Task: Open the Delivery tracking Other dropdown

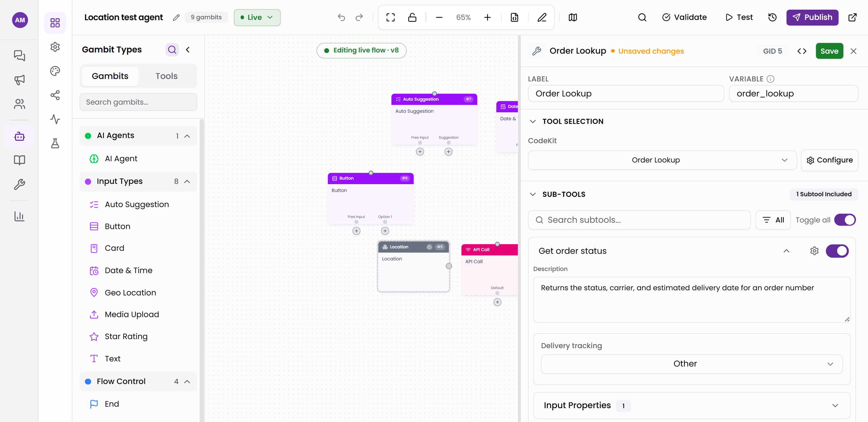Action: 691,364
